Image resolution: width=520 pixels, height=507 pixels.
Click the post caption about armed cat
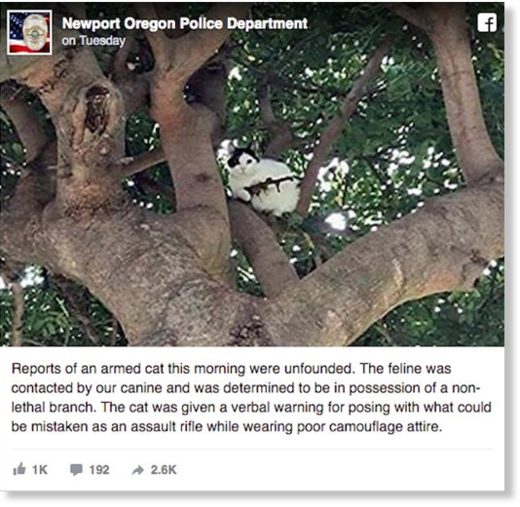[251, 397]
